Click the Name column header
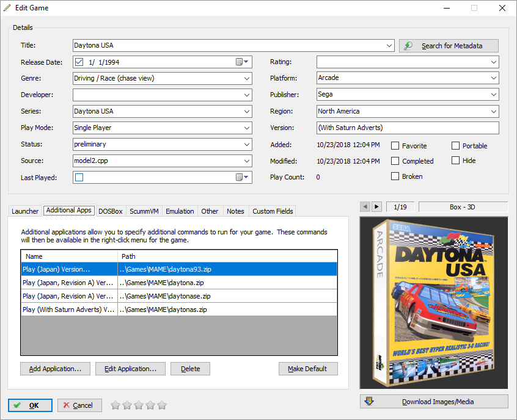 (69, 256)
